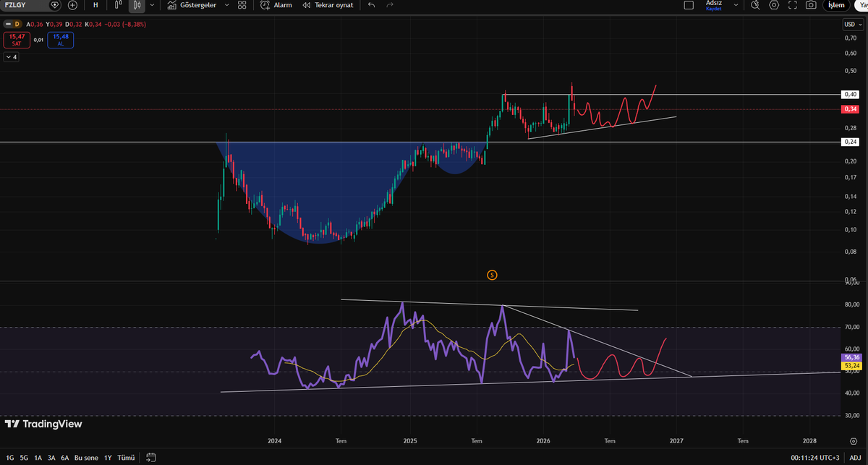
Task: Click the 15,48 AL buy button
Action: [x=61, y=40]
